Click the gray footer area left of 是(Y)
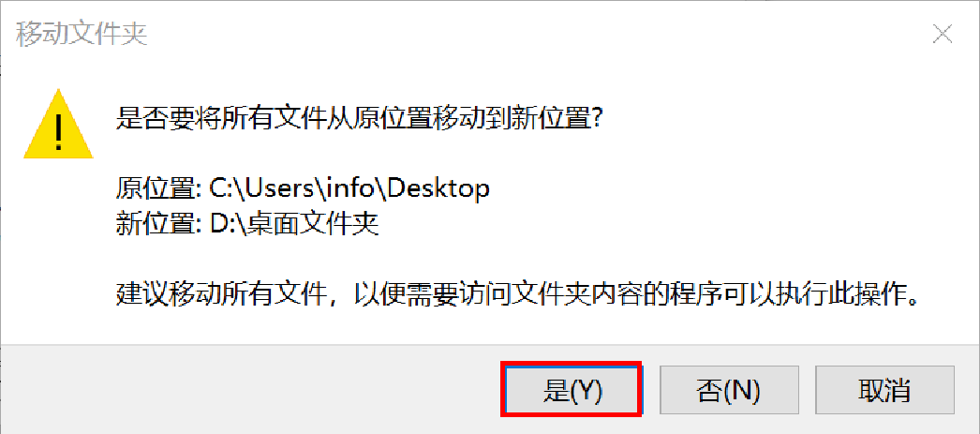Image resolution: width=980 pixels, height=434 pixels. pyautogui.click(x=250, y=388)
